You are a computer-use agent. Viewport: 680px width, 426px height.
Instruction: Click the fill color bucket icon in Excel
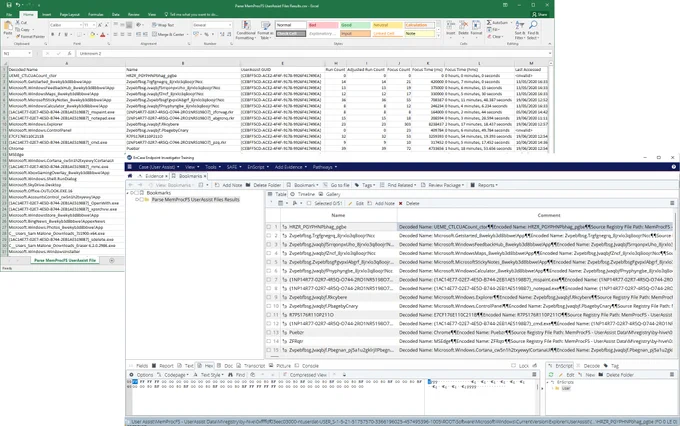coord(92,34)
